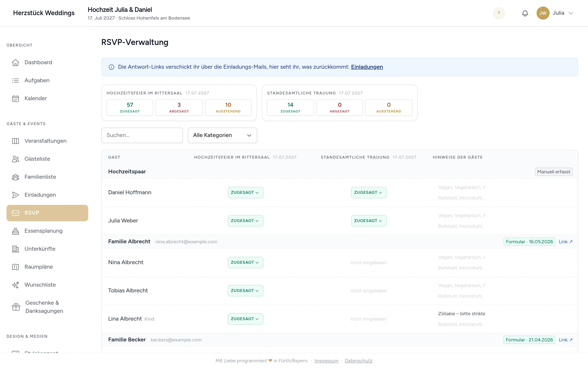This screenshot has width=588, height=368.
Task: Expand the Julia user menu chevron
Action: 571,13
